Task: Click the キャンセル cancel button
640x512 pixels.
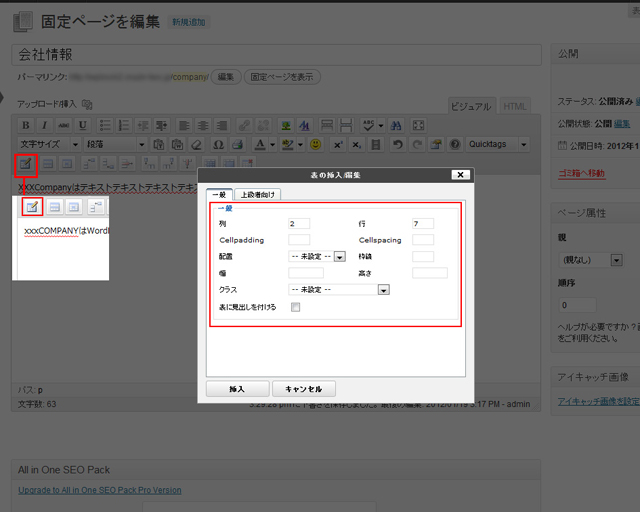Action: 304,389
